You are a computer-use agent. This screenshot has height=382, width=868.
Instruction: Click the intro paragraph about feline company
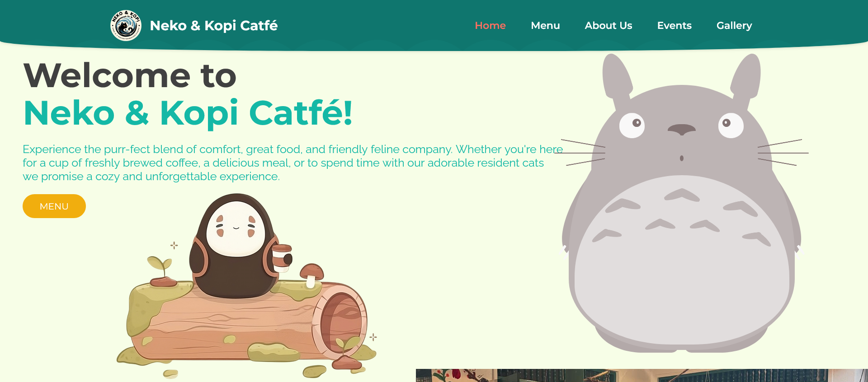[293, 163]
